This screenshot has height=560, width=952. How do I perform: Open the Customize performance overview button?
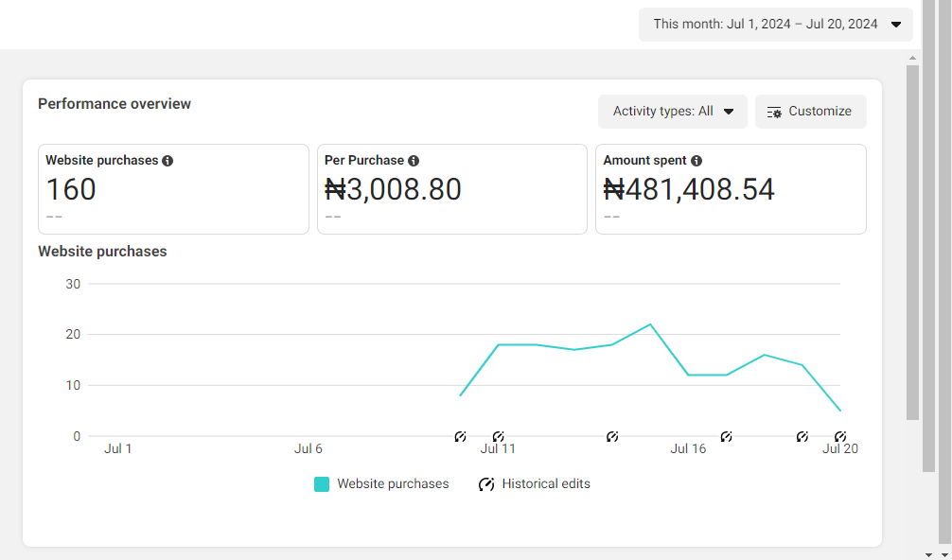810,112
